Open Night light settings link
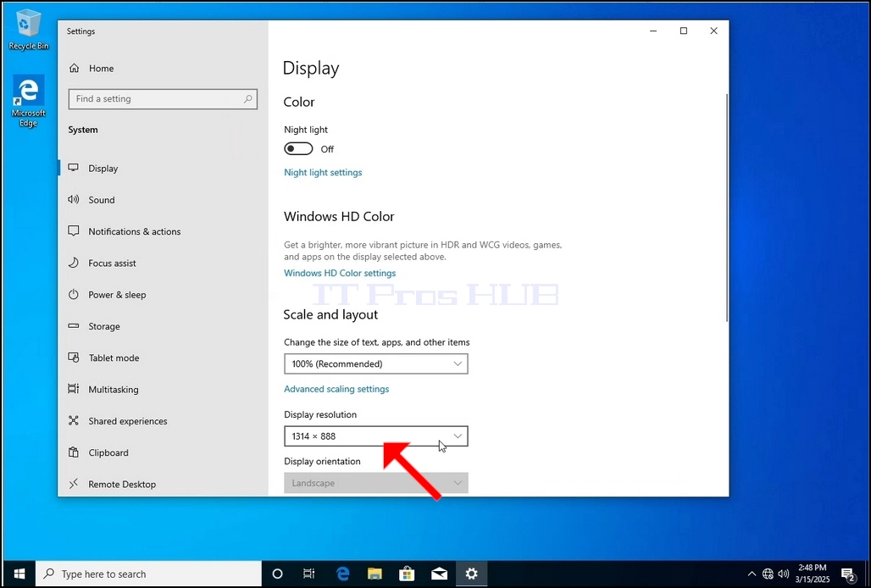871x588 pixels. (323, 172)
